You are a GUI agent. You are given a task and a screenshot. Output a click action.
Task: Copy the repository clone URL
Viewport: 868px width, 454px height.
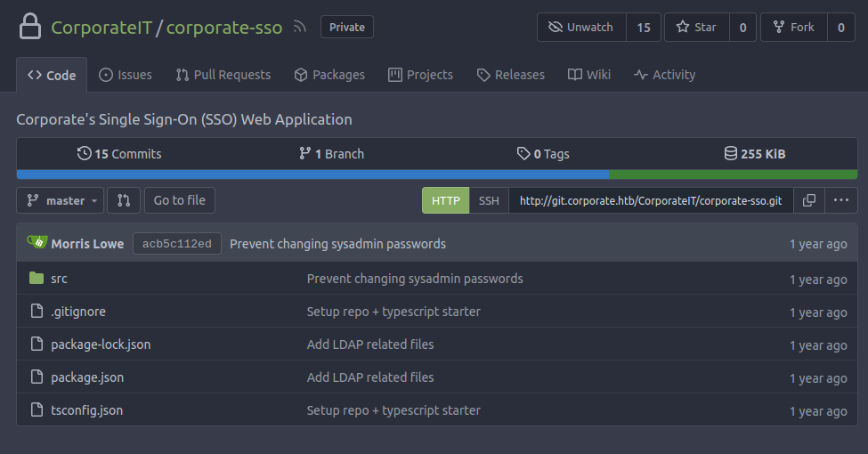click(x=808, y=200)
